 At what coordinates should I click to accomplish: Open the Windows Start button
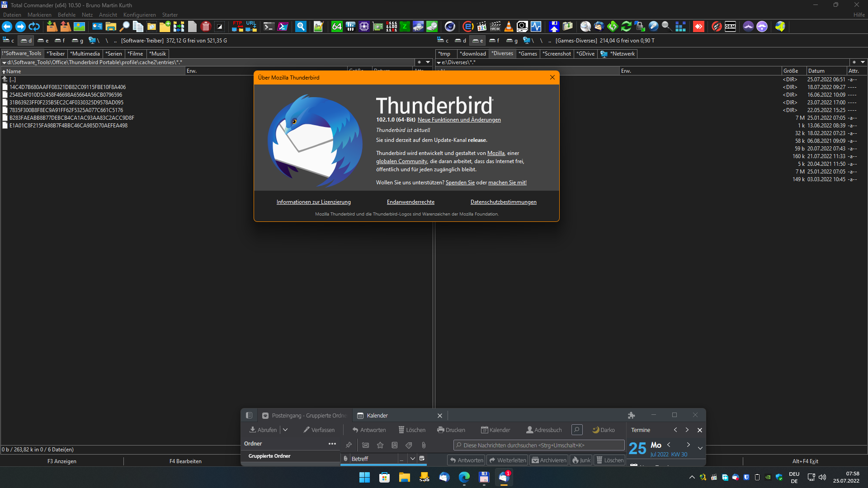[x=364, y=477]
